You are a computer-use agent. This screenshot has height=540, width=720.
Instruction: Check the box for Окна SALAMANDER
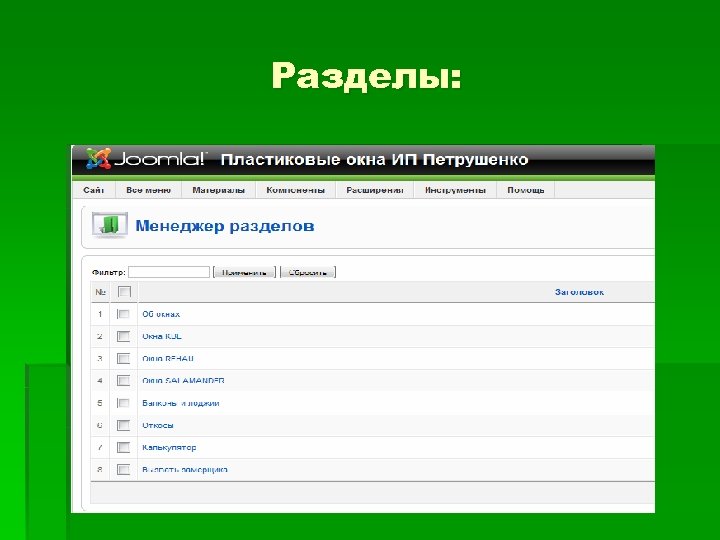coord(123,380)
